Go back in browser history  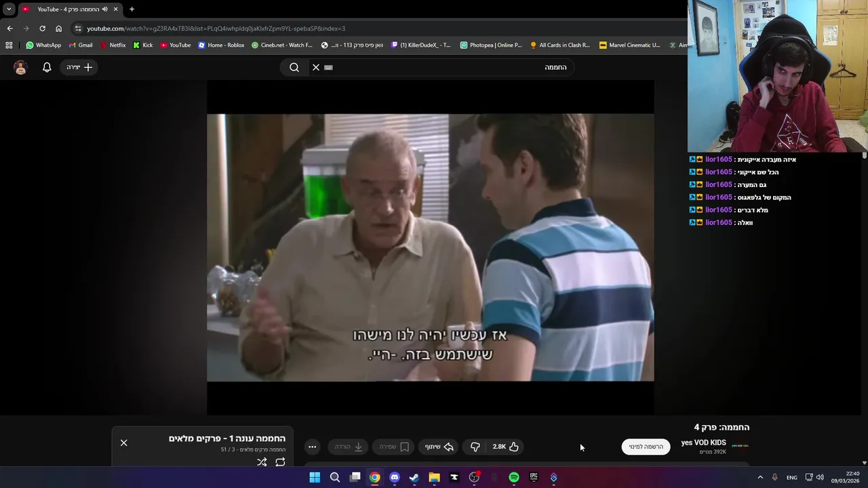pos(9,28)
